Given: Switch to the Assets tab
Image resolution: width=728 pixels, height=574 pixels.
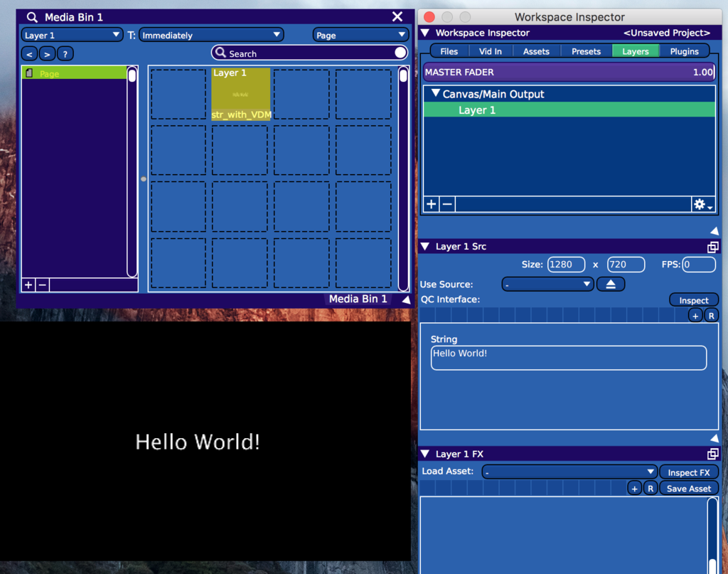Looking at the screenshot, I should click(536, 51).
